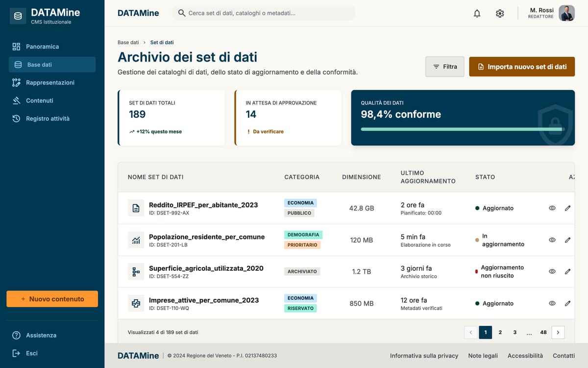Click tree icon of Superficie_agricola_utilizzata_2020
This screenshot has height=368, width=588.
click(136, 272)
